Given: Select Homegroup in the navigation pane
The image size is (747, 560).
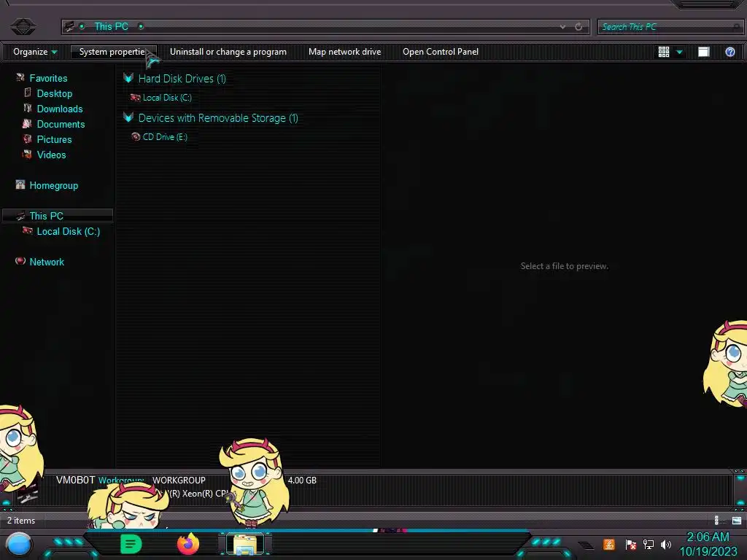Looking at the screenshot, I should [x=53, y=185].
